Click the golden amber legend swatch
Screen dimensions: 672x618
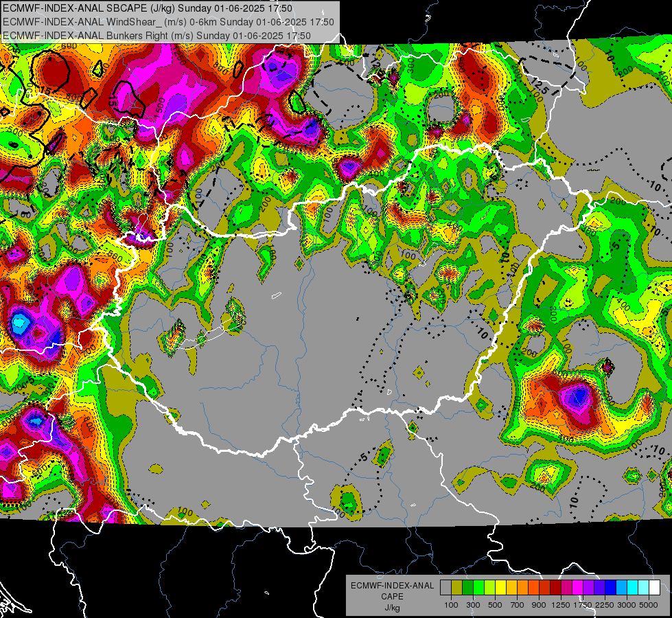pos(511,587)
